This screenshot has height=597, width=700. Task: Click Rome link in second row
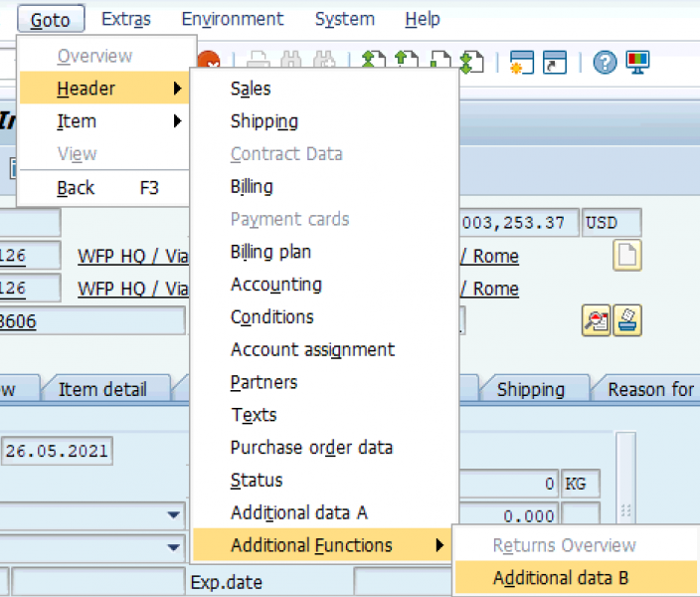coord(490,289)
